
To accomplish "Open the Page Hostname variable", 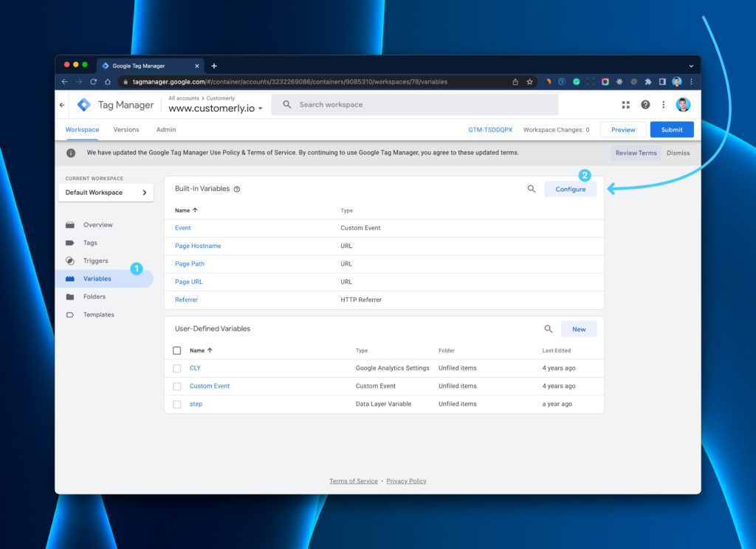I will (198, 246).
